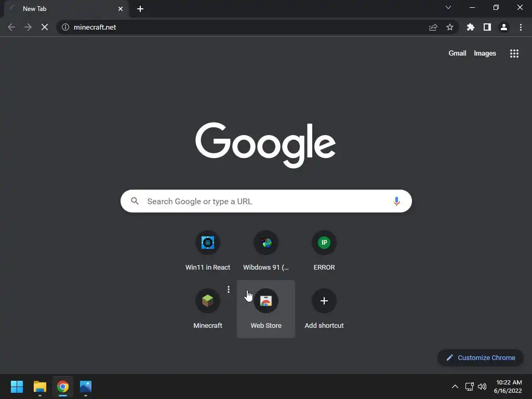Image resolution: width=532 pixels, height=399 pixels.
Task: Open the Photos app on the taskbar
Action: 86,387
